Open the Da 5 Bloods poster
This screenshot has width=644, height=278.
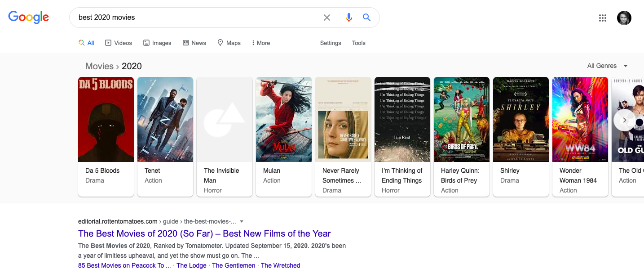[106, 119]
